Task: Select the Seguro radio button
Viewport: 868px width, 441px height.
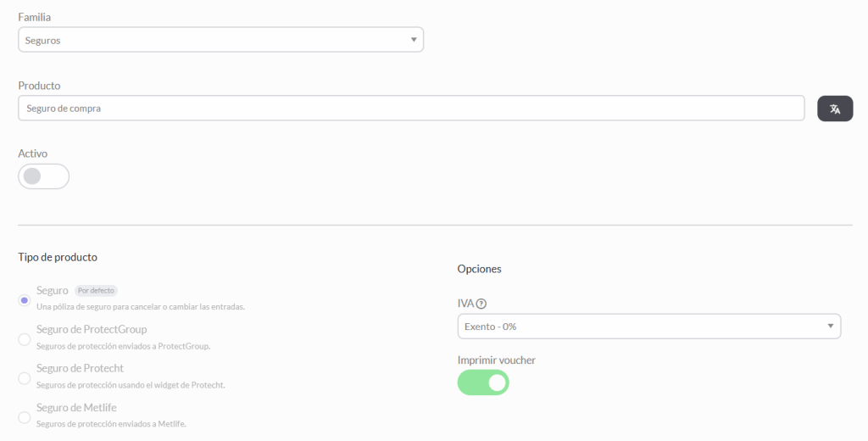Action: pos(25,300)
